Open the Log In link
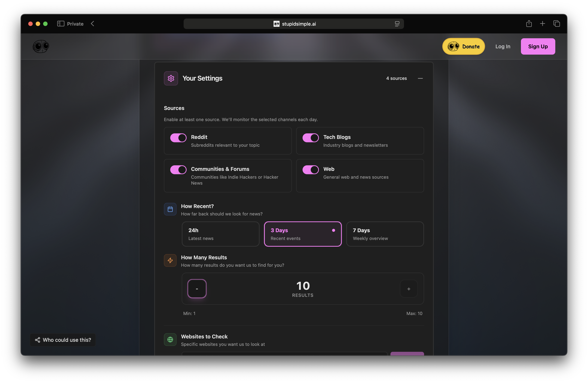 [503, 46]
